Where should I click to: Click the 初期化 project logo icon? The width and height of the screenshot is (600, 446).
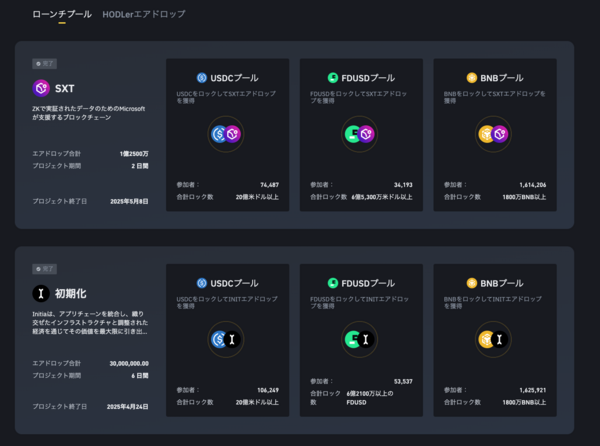pyautogui.click(x=41, y=293)
